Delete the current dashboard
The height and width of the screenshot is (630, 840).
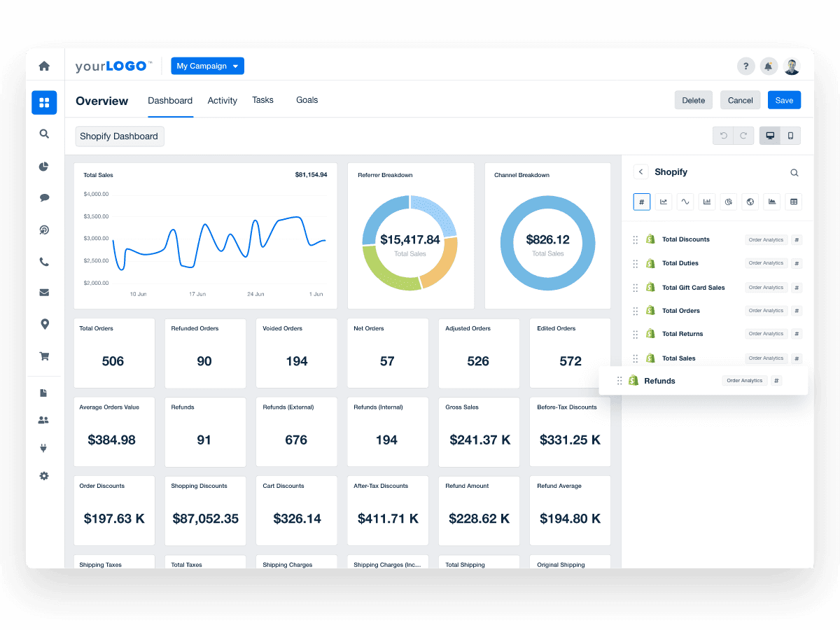693,99
